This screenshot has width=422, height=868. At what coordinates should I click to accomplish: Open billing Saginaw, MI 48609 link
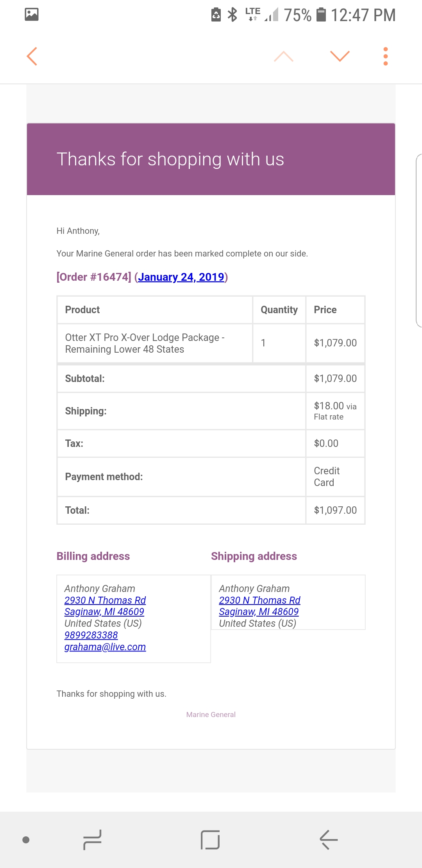pyautogui.click(x=104, y=612)
